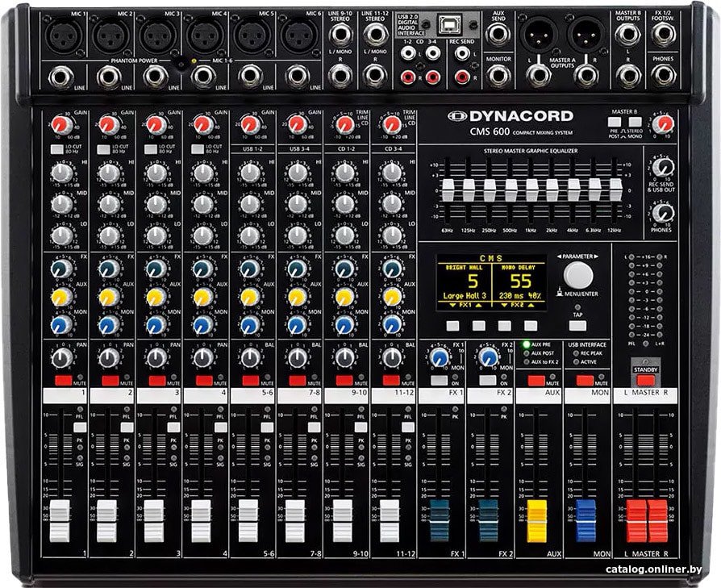This screenshot has width=721, height=588.
Task: Click the Master B PRE/POST switch
Action: [x=615, y=123]
